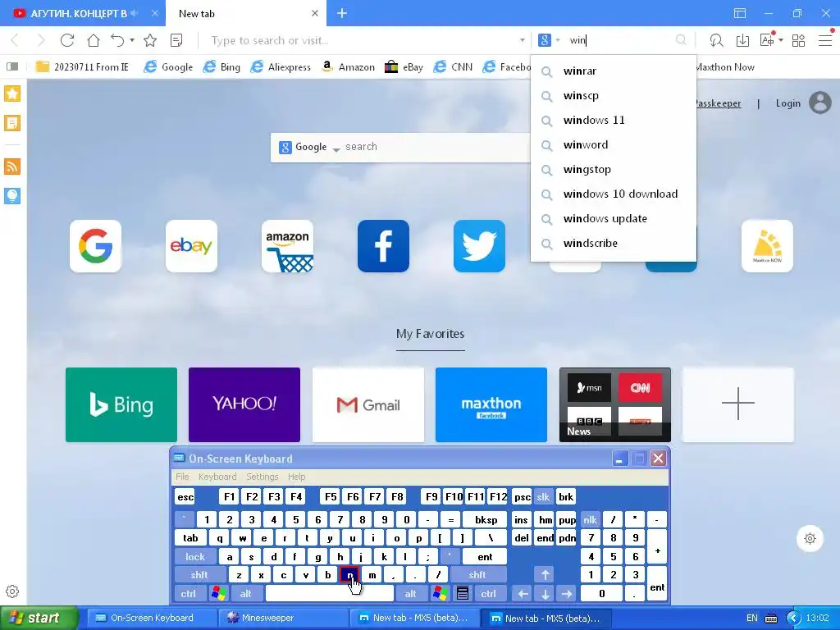Open the notes icon in left sidebar
The height and width of the screenshot is (630, 840).
pyautogui.click(x=12, y=123)
